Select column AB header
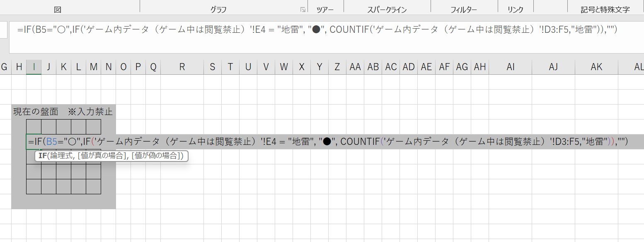Viewport: 644px width, 242px height. [373, 67]
